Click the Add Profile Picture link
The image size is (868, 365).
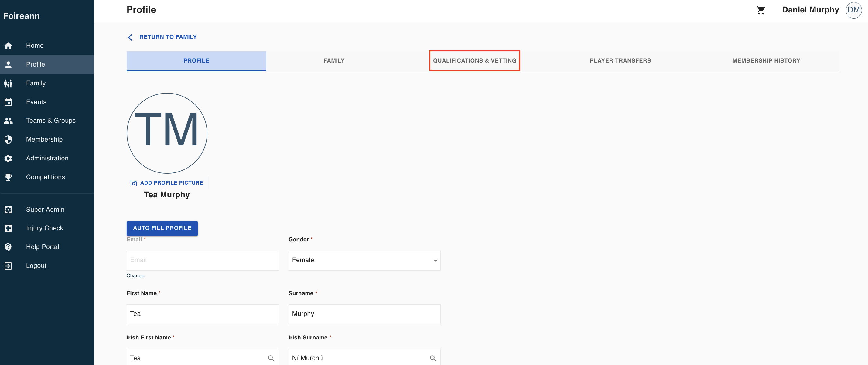pyautogui.click(x=172, y=183)
